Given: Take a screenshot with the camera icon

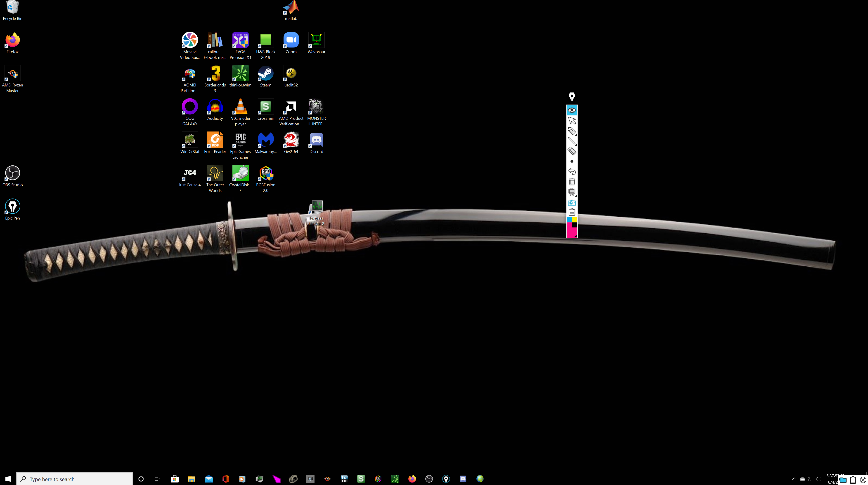Looking at the screenshot, I should pos(572,202).
